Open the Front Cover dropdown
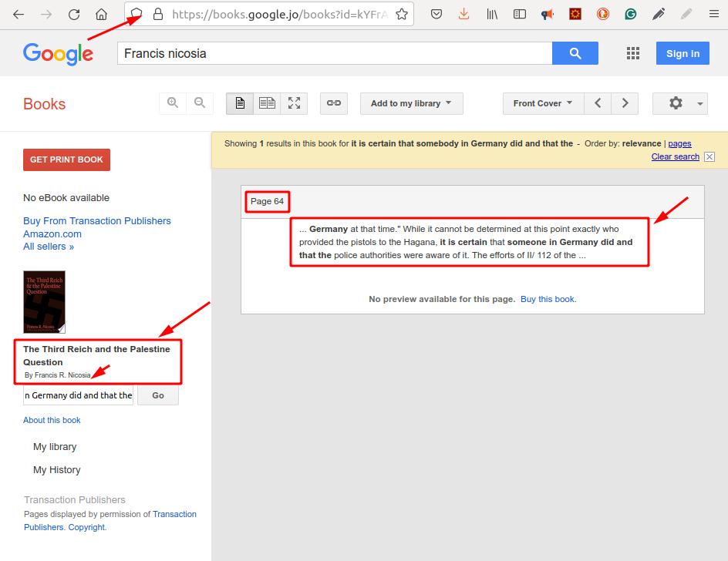The height and width of the screenshot is (561, 728). (543, 103)
